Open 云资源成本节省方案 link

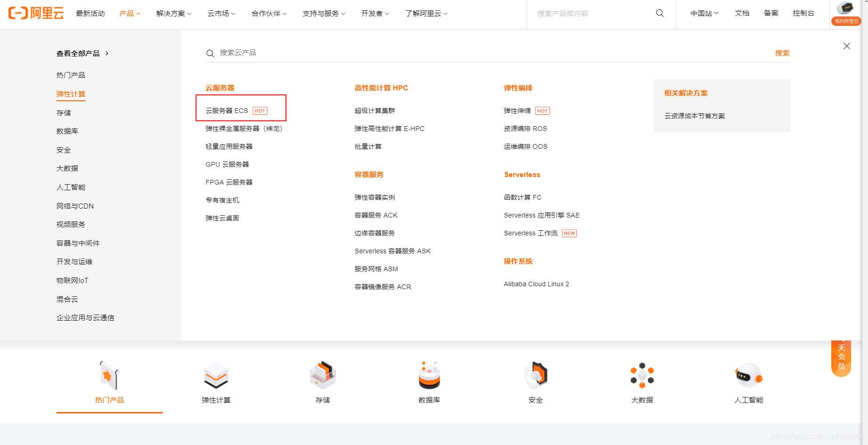tap(694, 116)
